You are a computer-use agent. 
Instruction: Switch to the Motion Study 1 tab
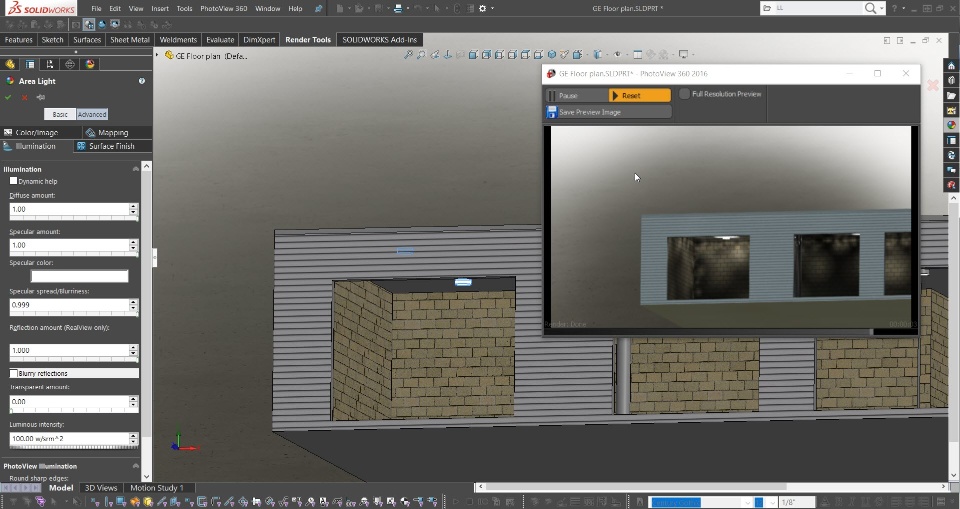(157, 488)
